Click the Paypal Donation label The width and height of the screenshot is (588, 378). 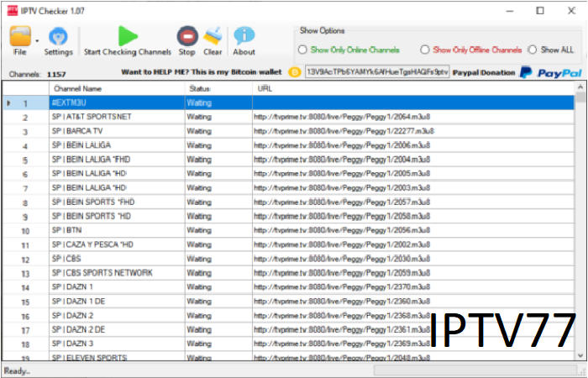[484, 73]
